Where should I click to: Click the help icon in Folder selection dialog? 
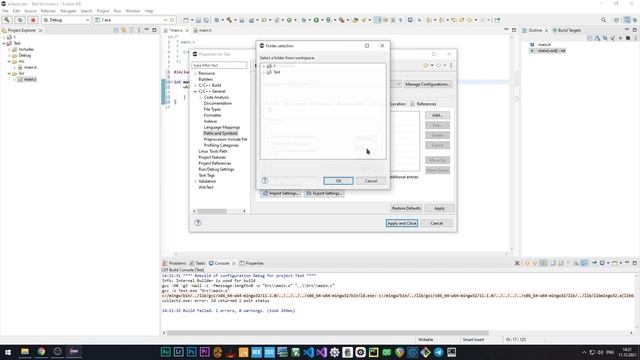point(264,180)
